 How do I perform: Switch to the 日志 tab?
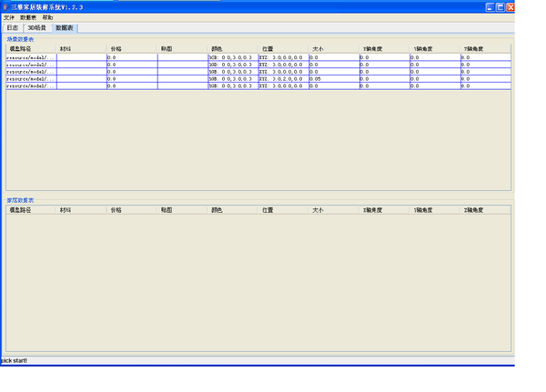pyautogui.click(x=13, y=28)
